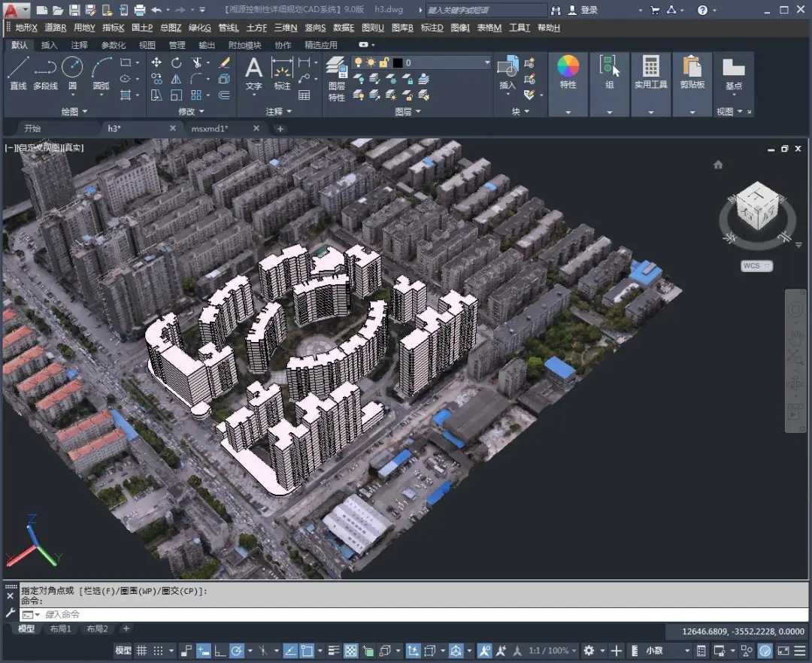Click the 基点 base point icon

click(x=734, y=74)
